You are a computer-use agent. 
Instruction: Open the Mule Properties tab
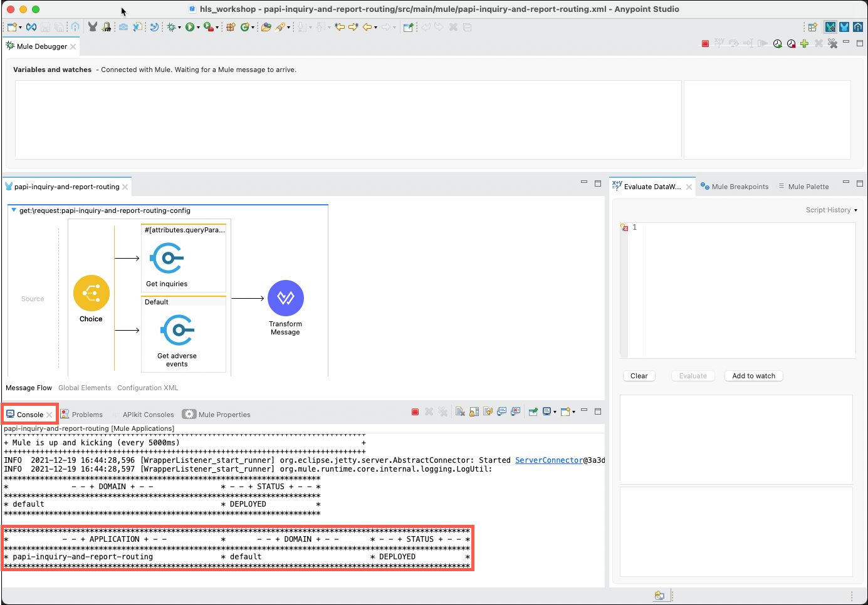(x=216, y=415)
